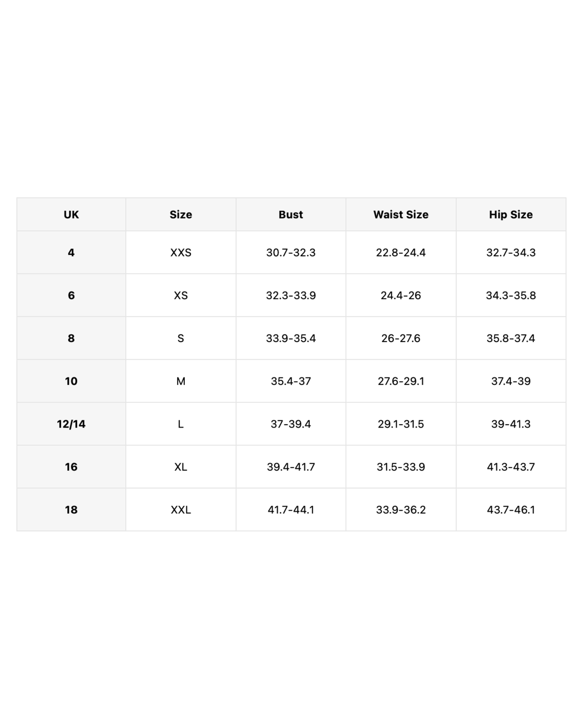
Task: Click the Hip Size column header
Action: (x=511, y=215)
